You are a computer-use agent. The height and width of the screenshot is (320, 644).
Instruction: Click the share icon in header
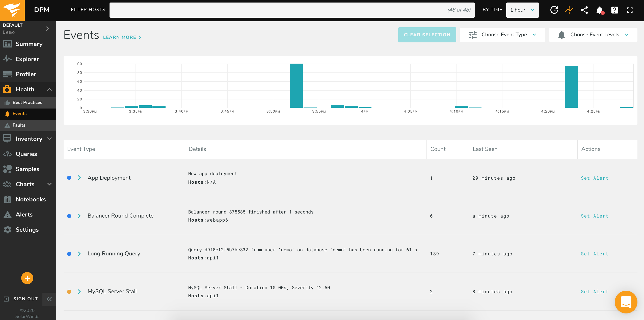tap(584, 10)
